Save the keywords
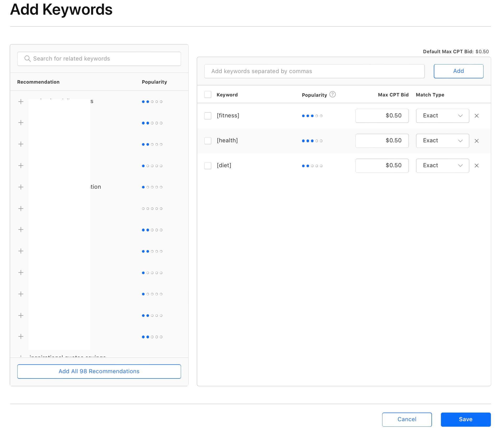This screenshot has width=504, height=433. point(465,419)
